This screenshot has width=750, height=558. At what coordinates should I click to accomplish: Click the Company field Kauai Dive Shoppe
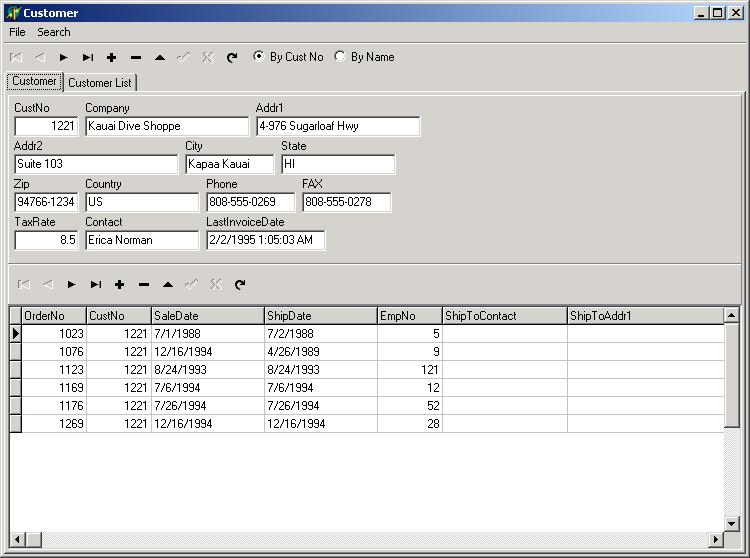tap(167, 127)
